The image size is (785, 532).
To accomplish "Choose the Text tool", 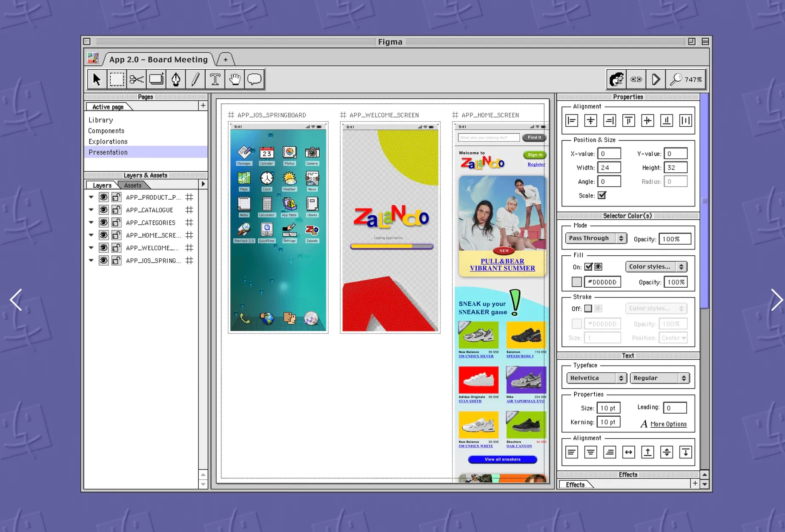I will 215,80.
